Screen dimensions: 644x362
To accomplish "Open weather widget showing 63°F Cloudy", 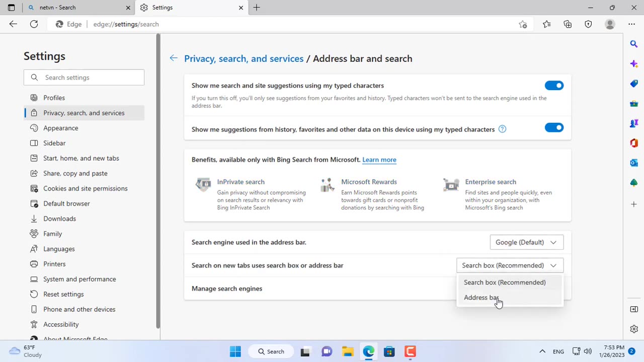I will (26, 351).
